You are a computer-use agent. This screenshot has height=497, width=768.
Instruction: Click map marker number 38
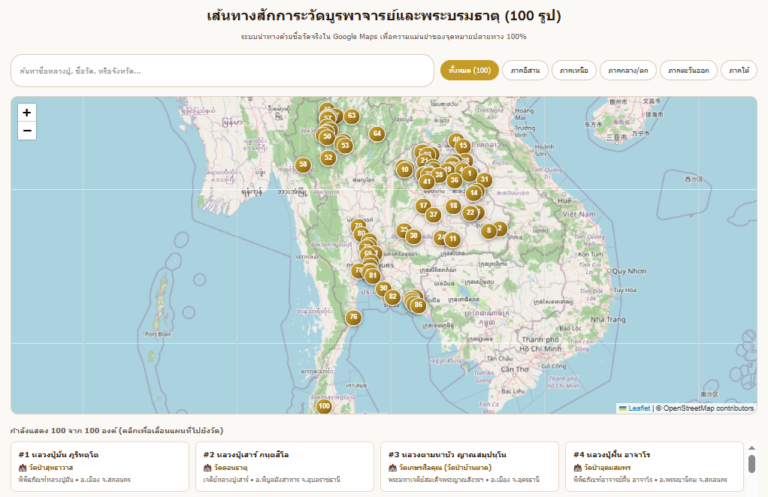439,175
